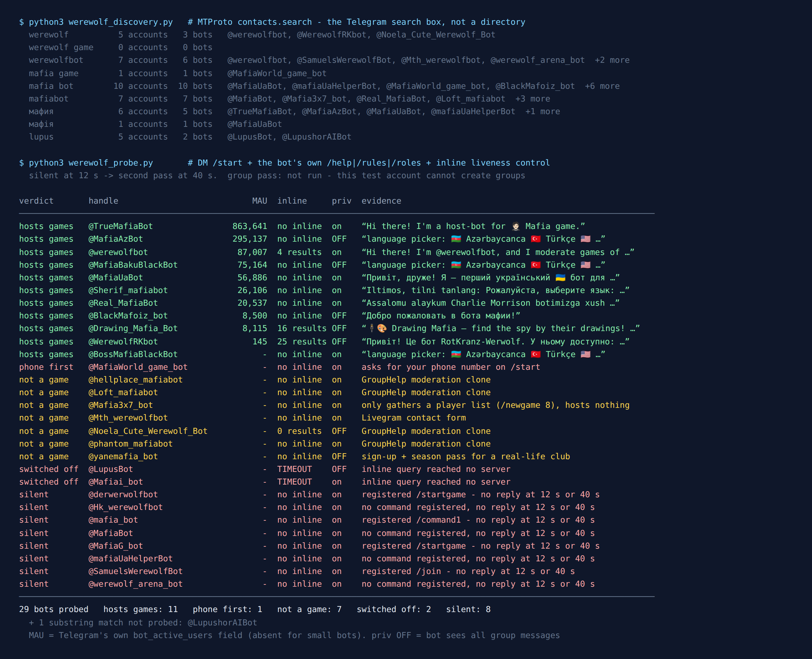Screen dimensions: 812x659
Task: Click the @werewolfbot handle in results table
Action: (118, 252)
